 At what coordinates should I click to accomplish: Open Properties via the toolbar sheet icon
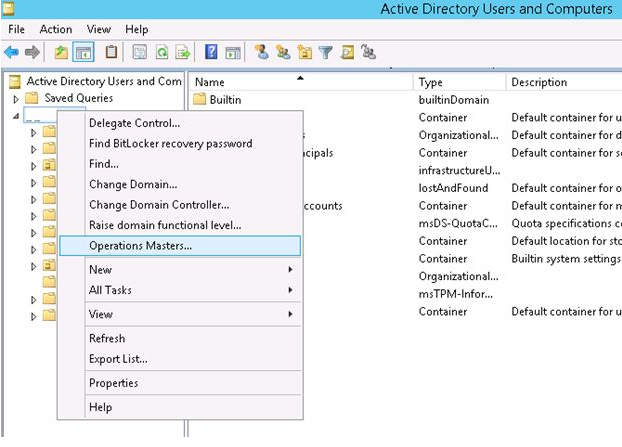point(140,52)
